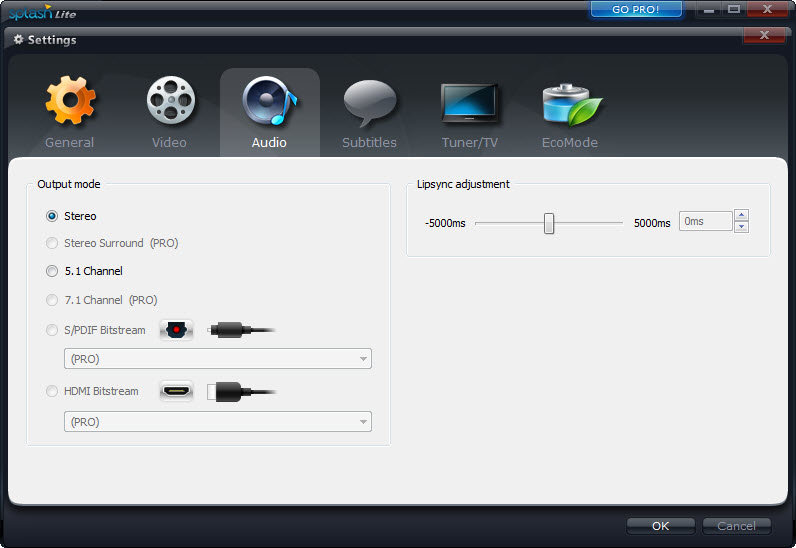This screenshot has height=548, width=796.
Task: Open Subtitles speech bubble icon
Action: [370, 103]
